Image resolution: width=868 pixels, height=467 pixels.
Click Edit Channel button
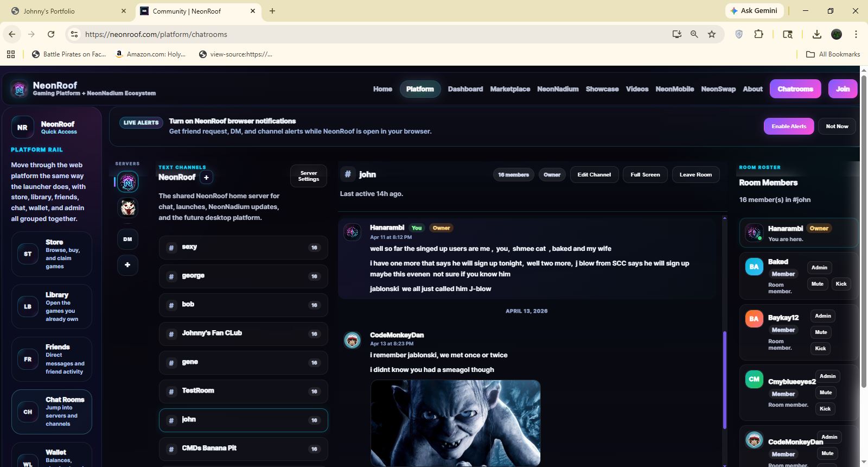(x=594, y=175)
